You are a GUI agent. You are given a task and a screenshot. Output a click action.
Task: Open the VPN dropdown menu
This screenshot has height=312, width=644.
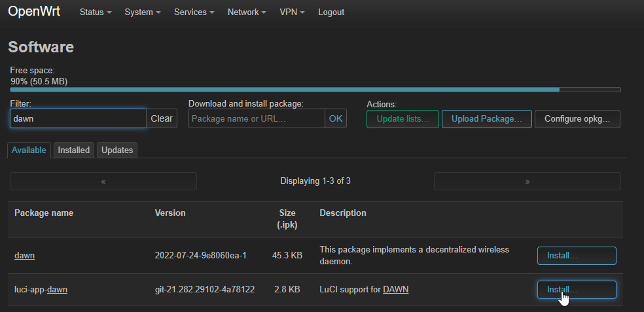pyautogui.click(x=292, y=12)
